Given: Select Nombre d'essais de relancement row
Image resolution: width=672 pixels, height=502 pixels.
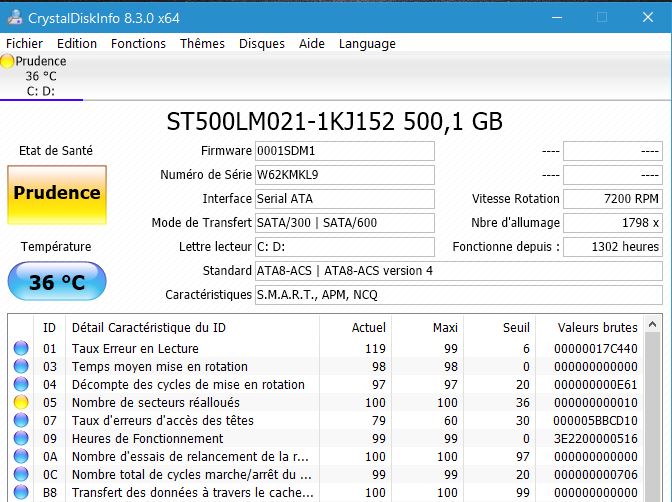Looking at the screenshot, I should point(326,457).
